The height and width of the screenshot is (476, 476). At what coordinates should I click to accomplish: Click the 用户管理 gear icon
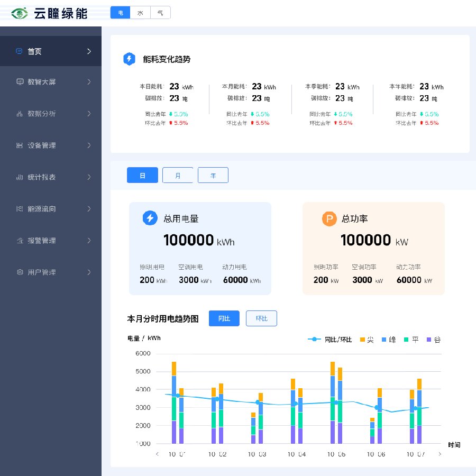click(x=20, y=272)
